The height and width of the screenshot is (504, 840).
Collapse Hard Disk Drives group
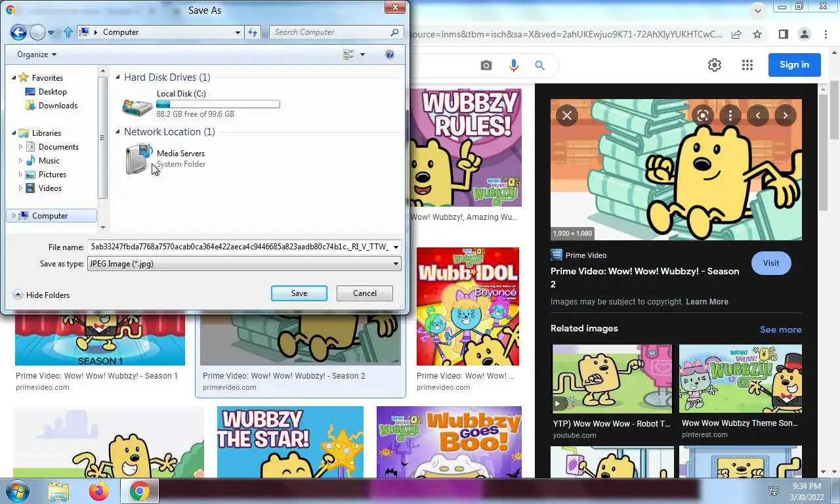coord(118,77)
